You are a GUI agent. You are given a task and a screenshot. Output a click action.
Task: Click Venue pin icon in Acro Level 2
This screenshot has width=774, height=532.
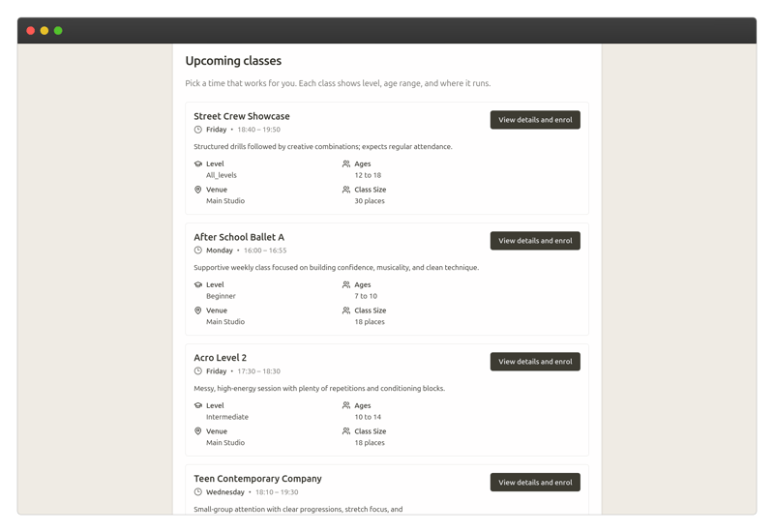point(198,431)
